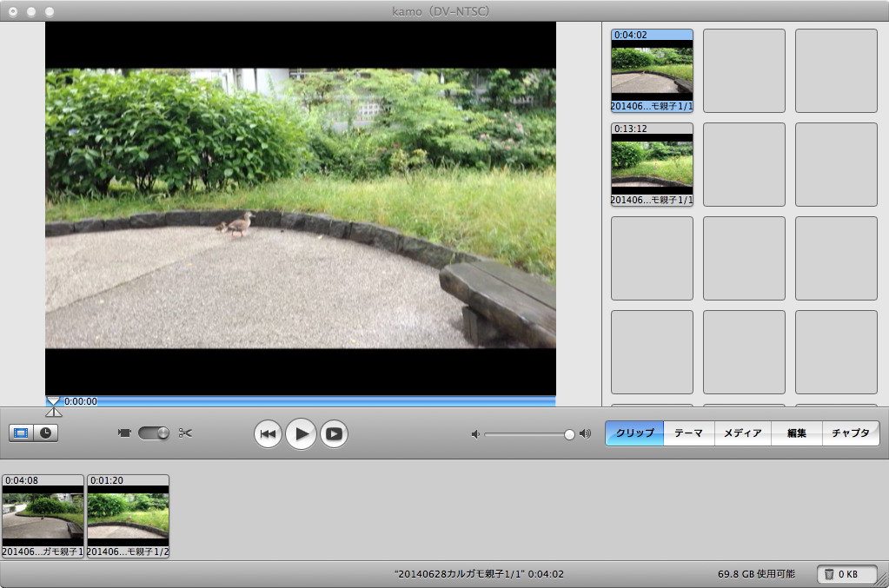This screenshot has width=889, height=588.
Task: Click the playhead marker at 0:00:00
Action: coord(54,405)
